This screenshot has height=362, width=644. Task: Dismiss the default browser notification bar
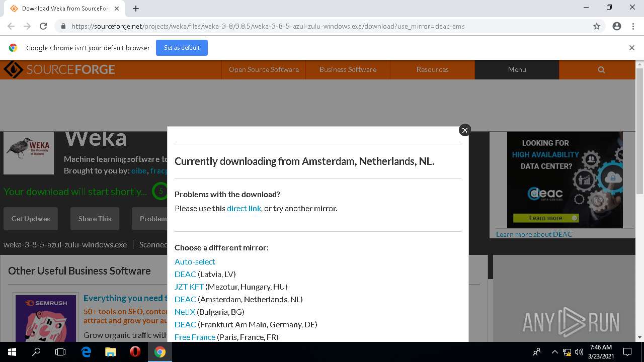(632, 48)
